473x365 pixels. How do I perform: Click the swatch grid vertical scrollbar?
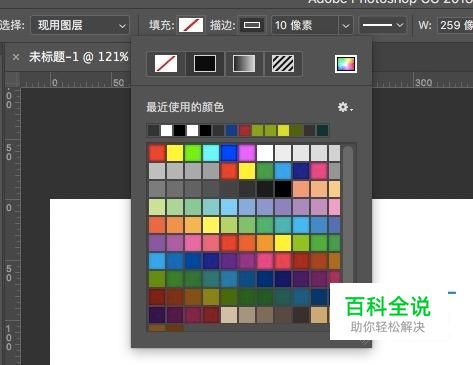348,213
